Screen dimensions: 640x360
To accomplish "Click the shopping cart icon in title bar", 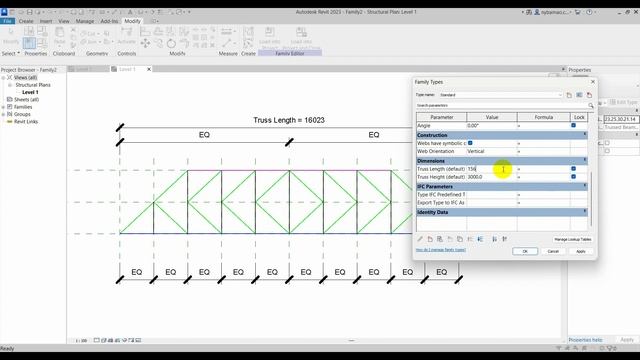I will (x=578, y=12).
